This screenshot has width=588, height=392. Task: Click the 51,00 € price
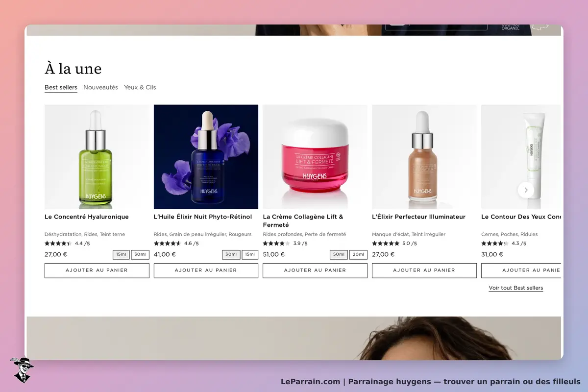(274, 254)
